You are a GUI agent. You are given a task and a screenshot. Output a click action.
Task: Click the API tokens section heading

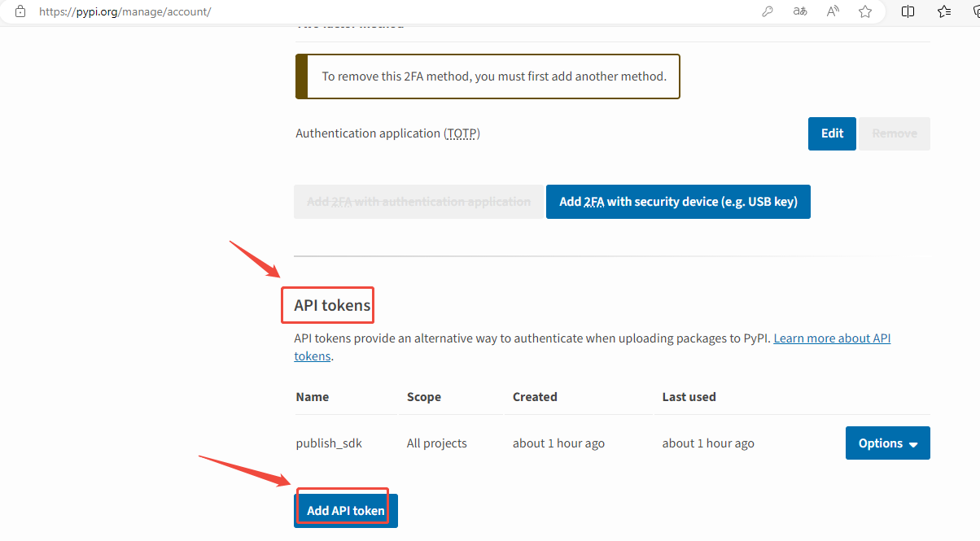point(332,306)
